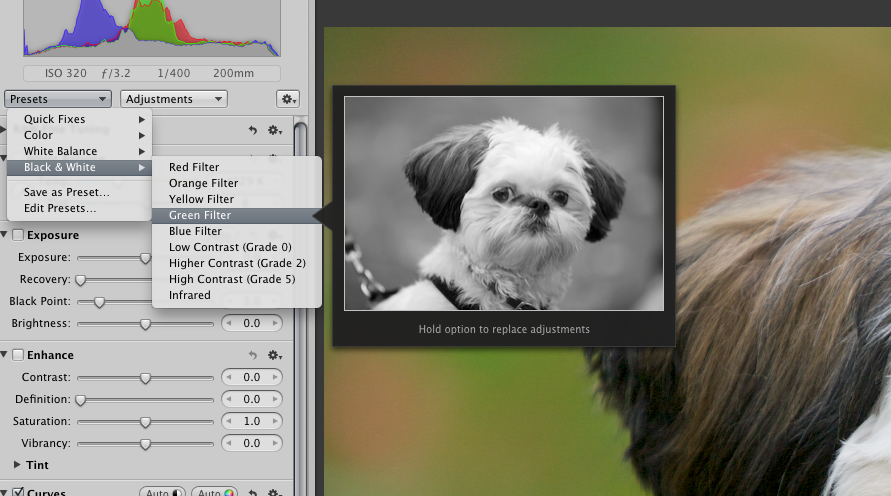Click the Black Point slider handle
Screen dimensions: 891x496
coord(99,302)
